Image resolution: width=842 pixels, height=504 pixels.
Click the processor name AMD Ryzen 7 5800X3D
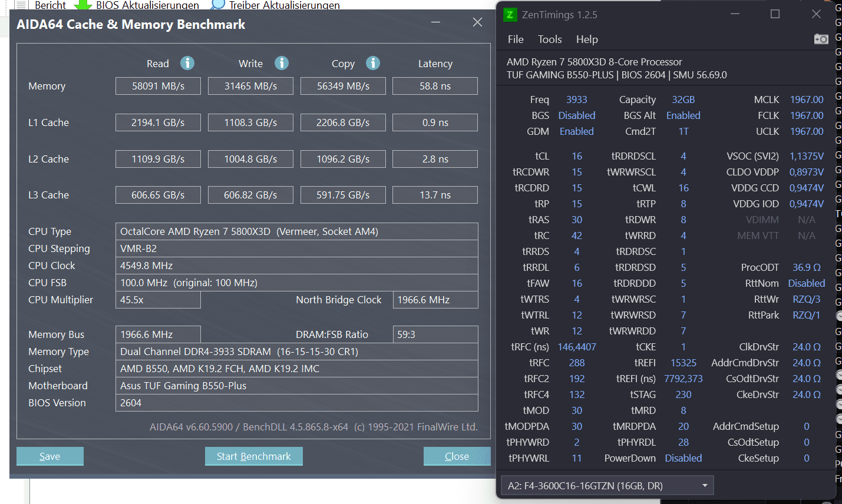click(x=595, y=62)
